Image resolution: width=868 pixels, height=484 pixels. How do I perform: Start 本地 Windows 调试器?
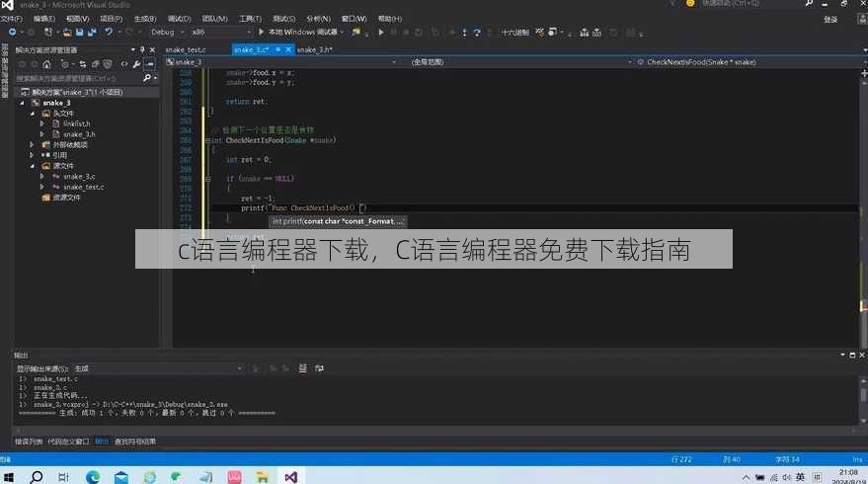(300, 33)
